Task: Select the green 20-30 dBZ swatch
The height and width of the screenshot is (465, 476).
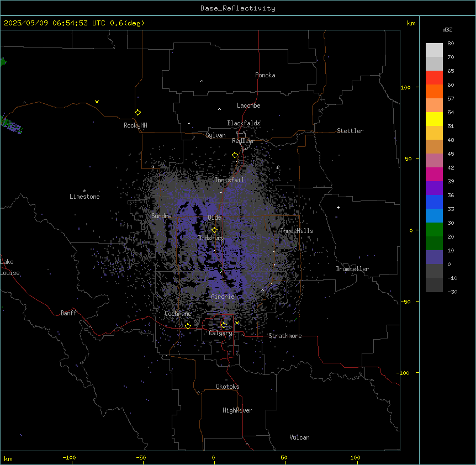Action: point(434,230)
